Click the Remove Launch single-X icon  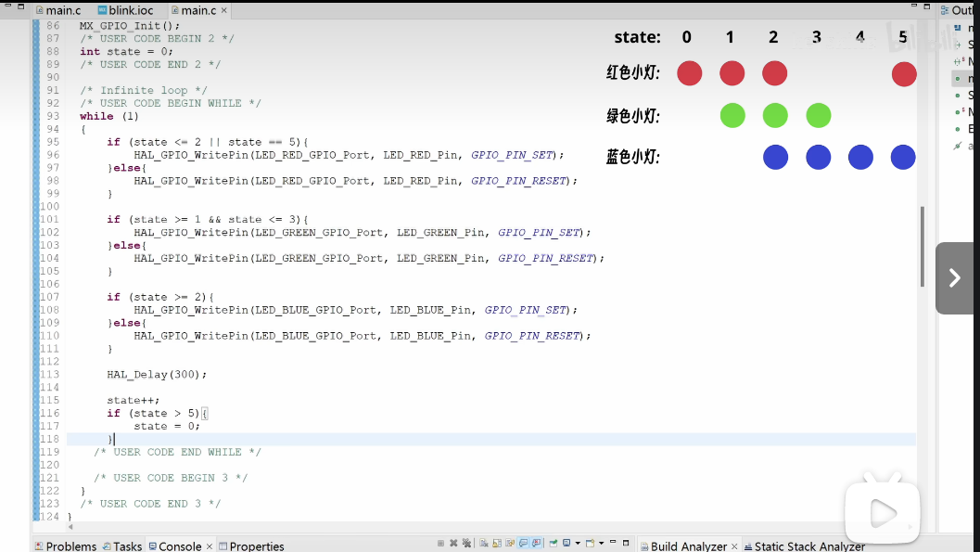[x=453, y=544]
